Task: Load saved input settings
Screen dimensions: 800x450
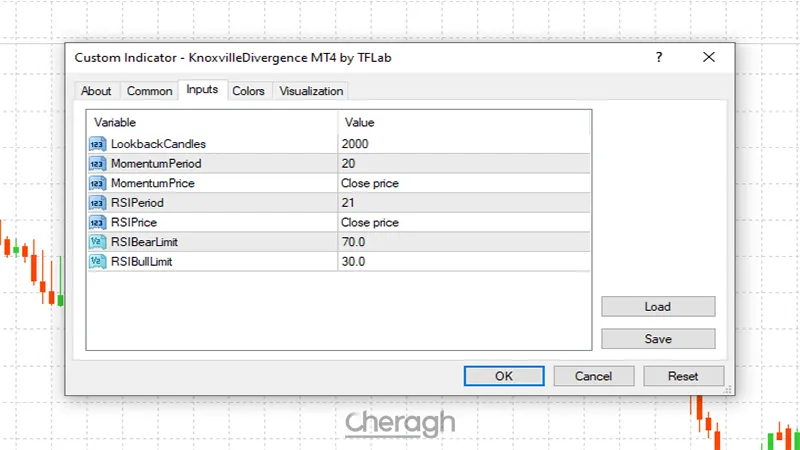Action: pyautogui.click(x=657, y=307)
